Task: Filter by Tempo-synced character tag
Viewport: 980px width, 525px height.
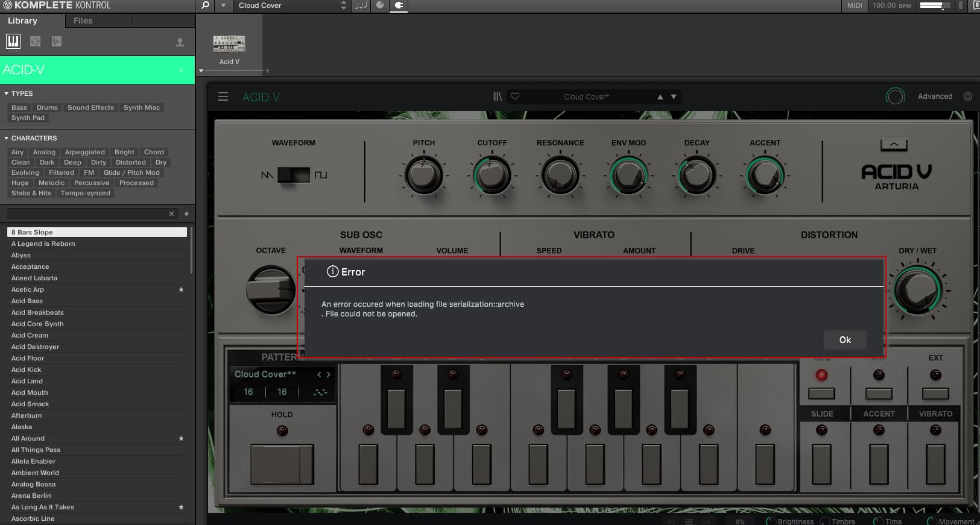Action: tap(86, 193)
